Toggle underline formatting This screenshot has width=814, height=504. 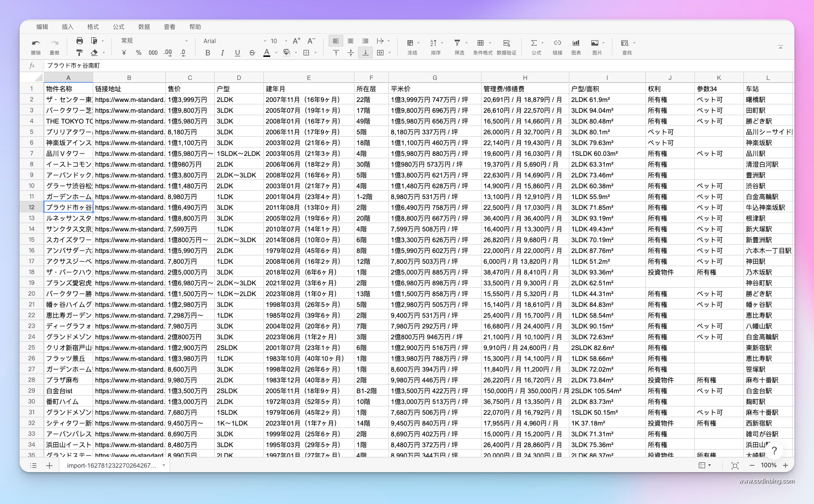tap(237, 52)
